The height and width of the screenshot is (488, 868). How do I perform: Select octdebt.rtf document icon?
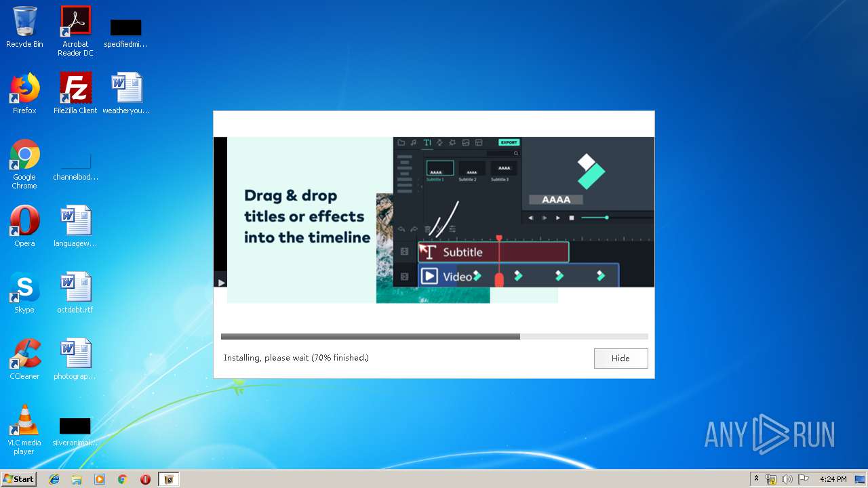(x=75, y=293)
